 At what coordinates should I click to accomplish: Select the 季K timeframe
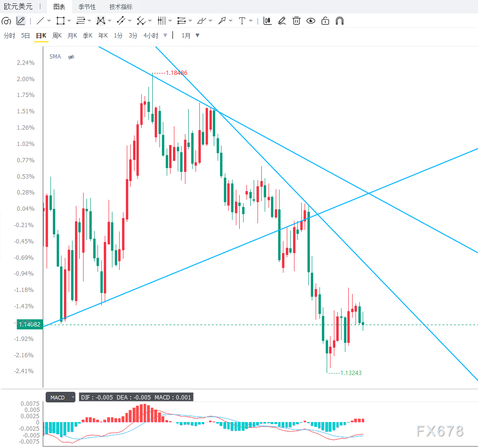tap(87, 36)
